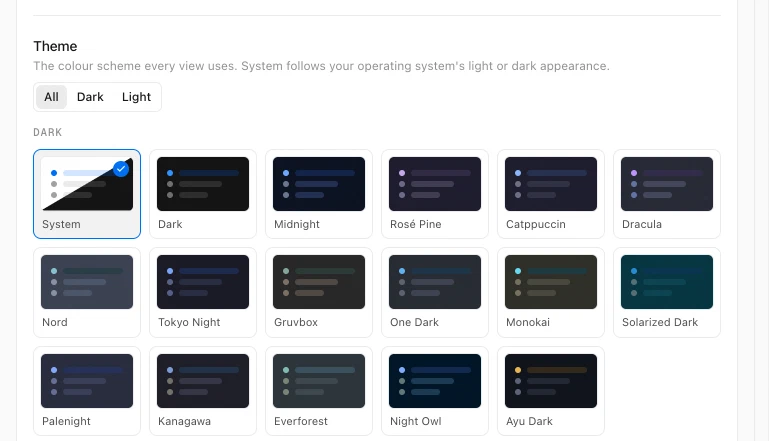
Task: Choose the Ayu Dark theme
Action: [x=551, y=391]
